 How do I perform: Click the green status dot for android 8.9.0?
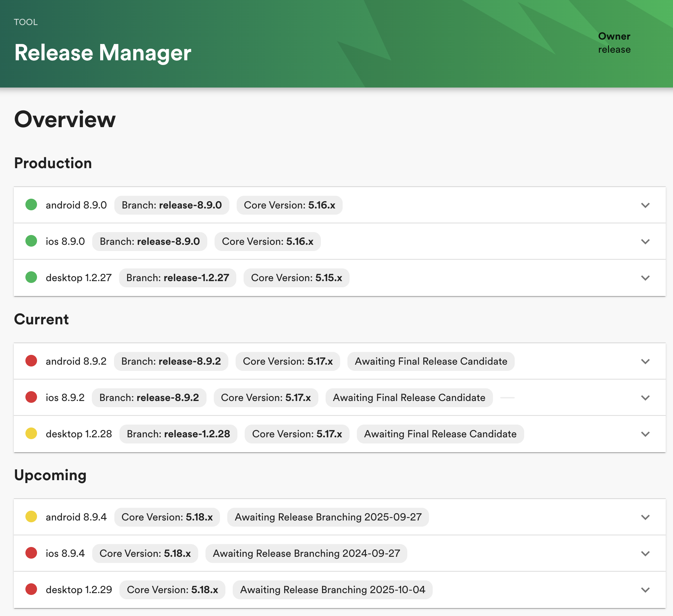(x=31, y=205)
